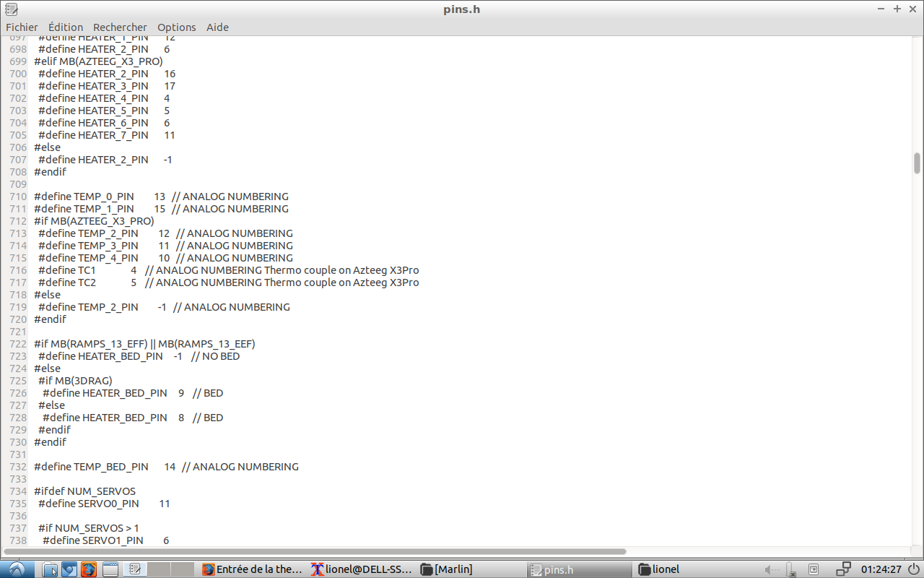
Task: Open the Lubuntu start menu
Action: (16, 569)
